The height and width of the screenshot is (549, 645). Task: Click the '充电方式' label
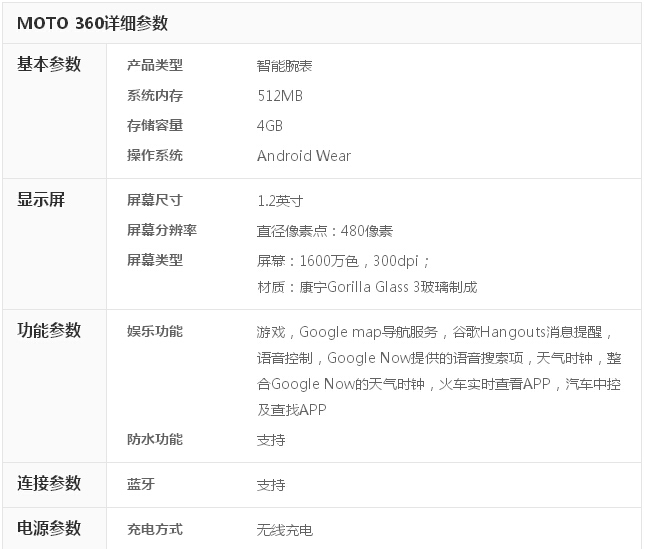point(155,529)
